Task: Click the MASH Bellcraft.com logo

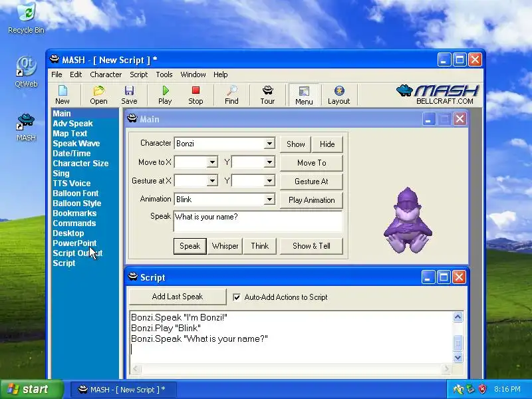Action: coord(438,94)
